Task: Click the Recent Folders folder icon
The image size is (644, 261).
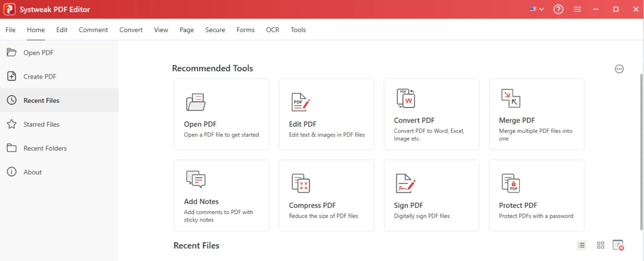Action: pyautogui.click(x=12, y=148)
